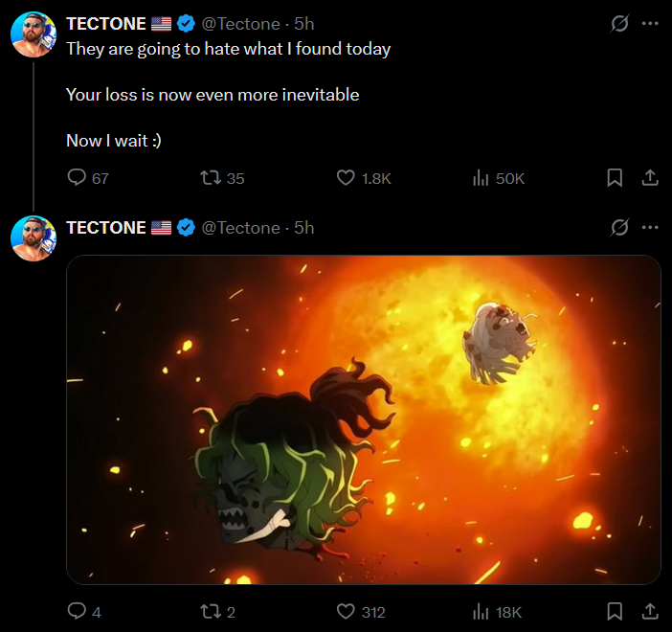Repost the second tweet with 2 reposts
The height and width of the screenshot is (632, 672).
pos(209,611)
